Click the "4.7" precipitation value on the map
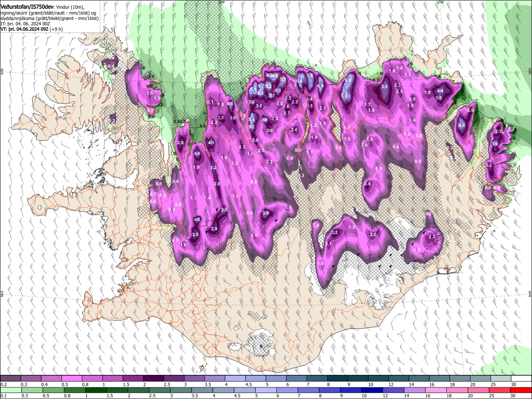Image resolution: width=532 pixels, height=399 pixels. coord(264,120)
